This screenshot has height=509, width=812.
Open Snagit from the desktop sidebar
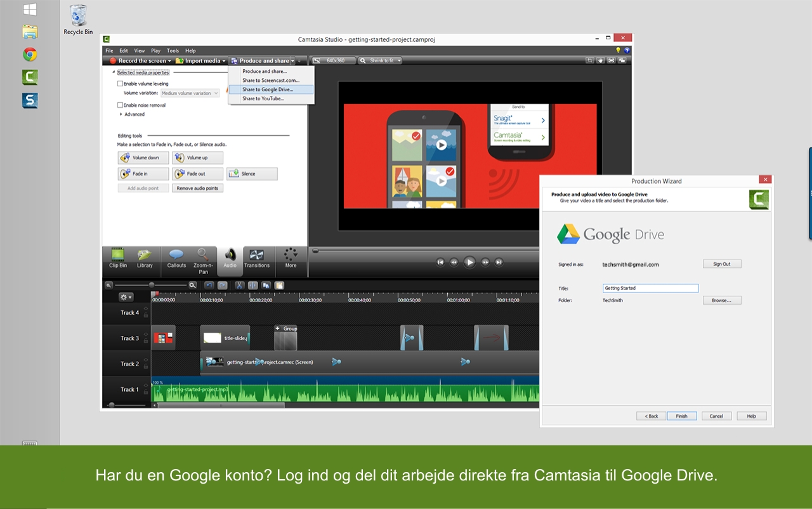point(30,100)
